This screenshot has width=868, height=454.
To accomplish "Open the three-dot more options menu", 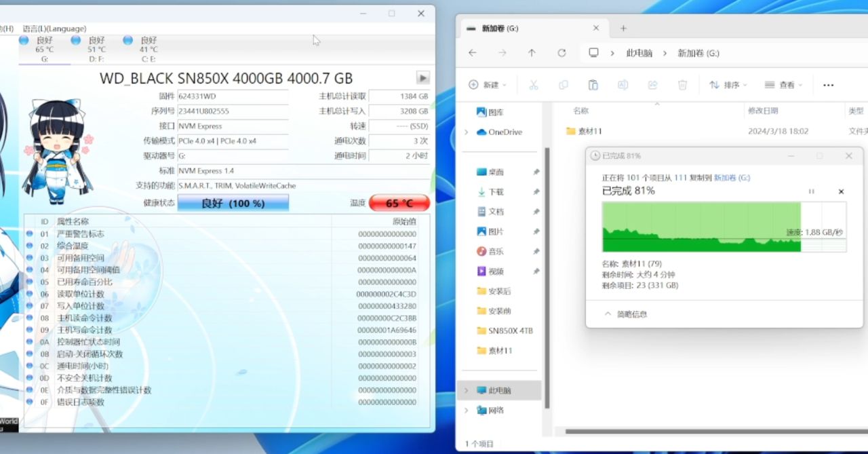I will click(x=828, y=85).
